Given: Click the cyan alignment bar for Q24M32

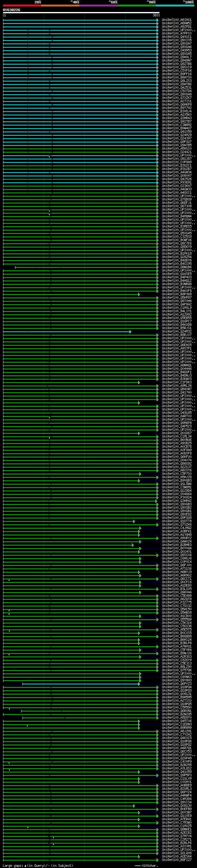Looking at the screenshot, I should pyautogui.click(x=67, y=332).
